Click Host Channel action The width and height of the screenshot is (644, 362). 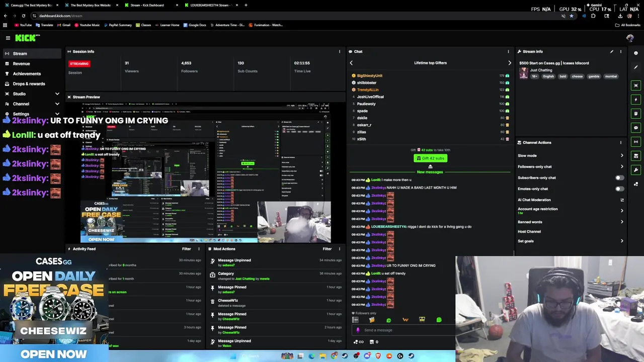click(x=529, y=231)
